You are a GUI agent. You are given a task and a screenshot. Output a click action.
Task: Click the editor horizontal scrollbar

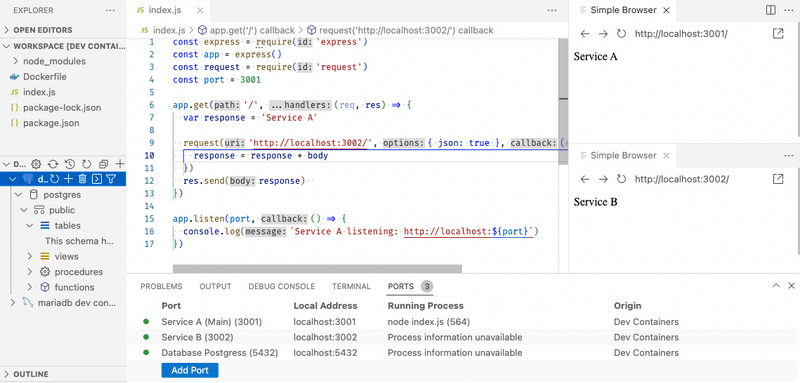(x=317, y=269)
